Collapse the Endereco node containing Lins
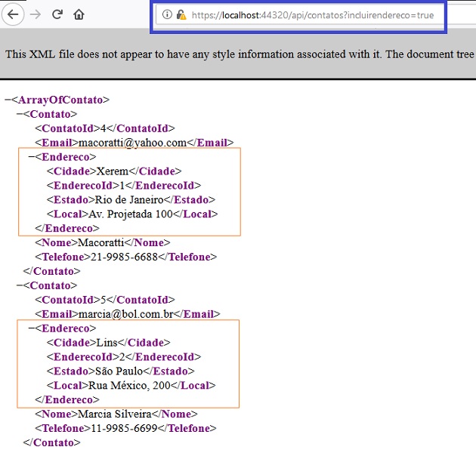476x453 pixels. pos(32,328)
